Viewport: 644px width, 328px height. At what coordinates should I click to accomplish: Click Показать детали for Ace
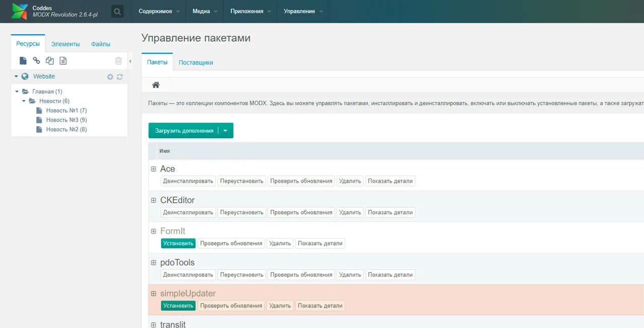[390, 181]
